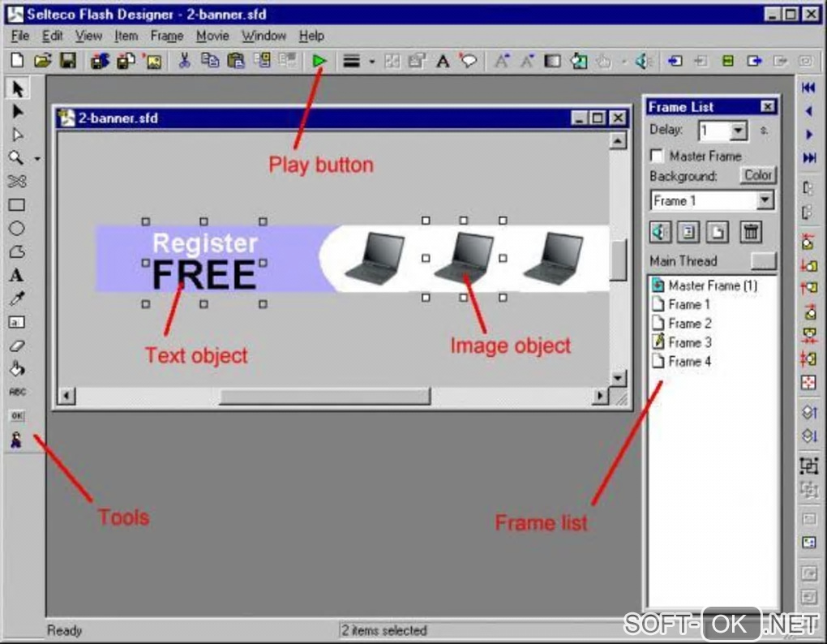
Task: Select the edit-box tool icon
Action: 16,322
